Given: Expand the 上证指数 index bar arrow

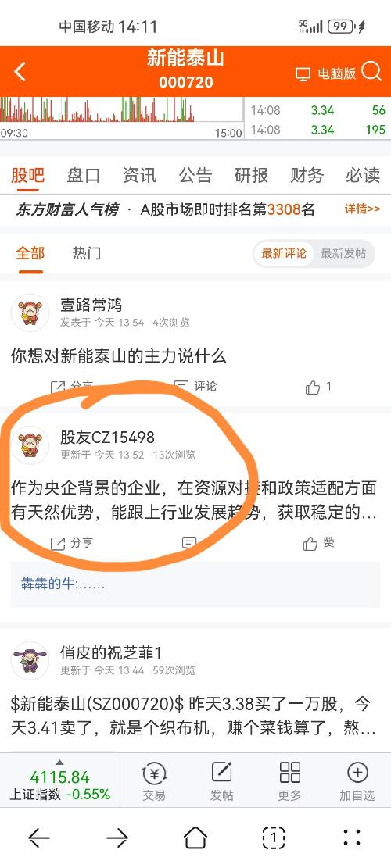Looking at the screenshot, I should [59, 763].
